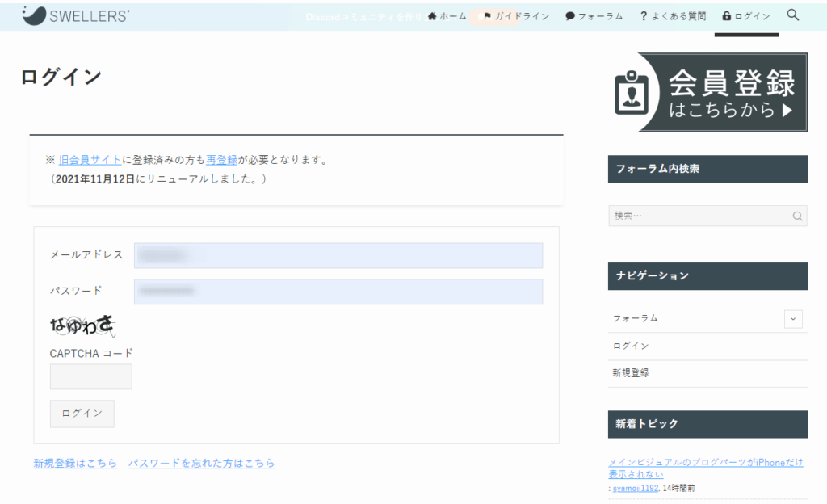Click the forum search magnifier icon

(x=797, y=216)
